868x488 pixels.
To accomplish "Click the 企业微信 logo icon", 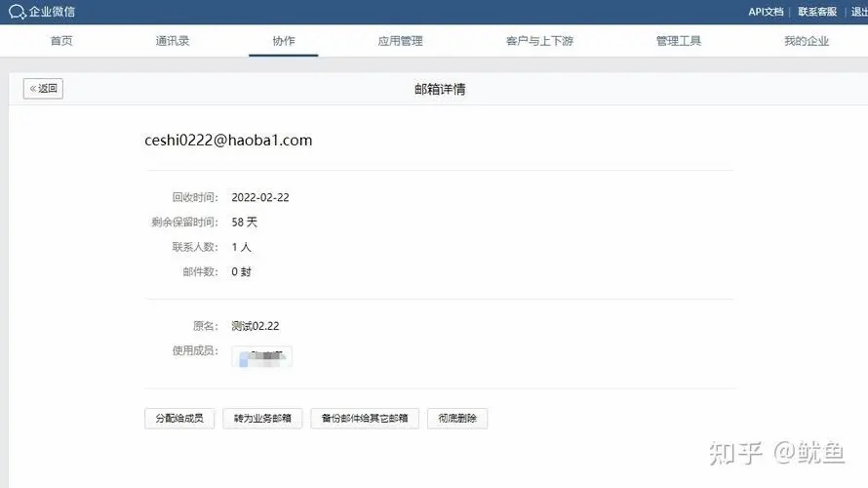I will (18, 12).
